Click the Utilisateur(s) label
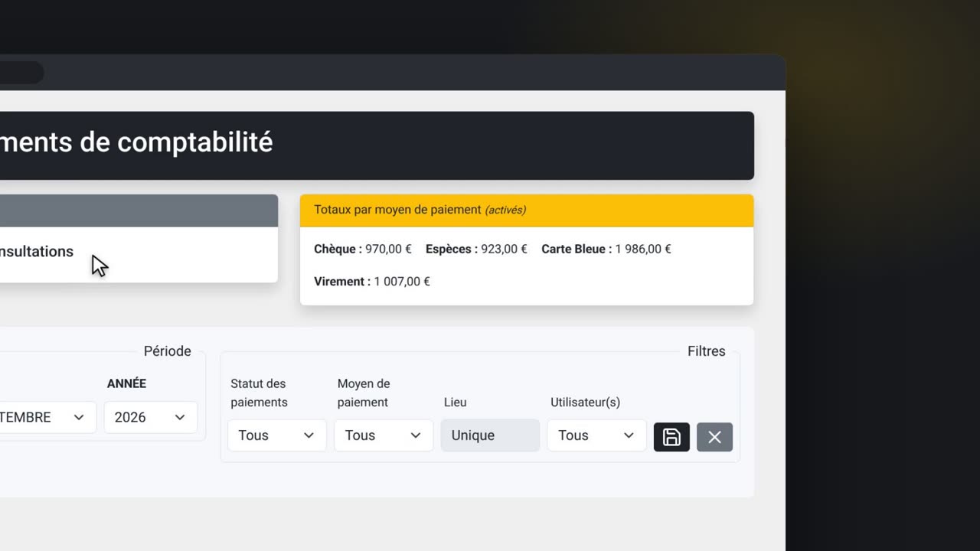 point(585,402)
